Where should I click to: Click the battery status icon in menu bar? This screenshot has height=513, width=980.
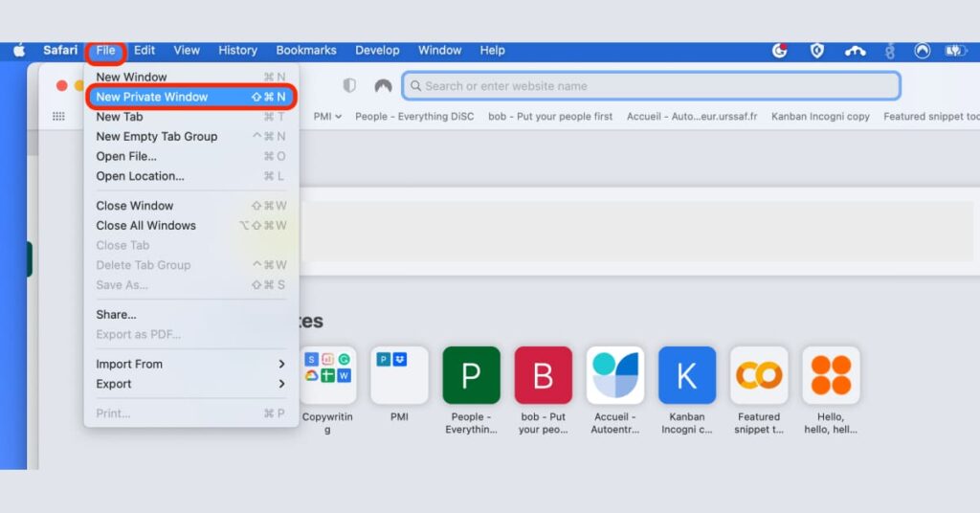[x=956, y=51]
